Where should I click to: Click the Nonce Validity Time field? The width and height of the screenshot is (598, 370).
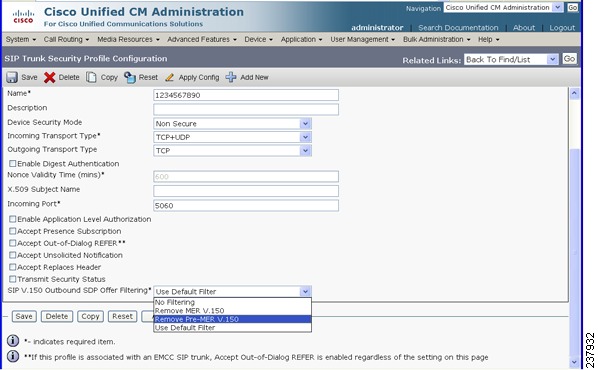click(x=246, y=177)
